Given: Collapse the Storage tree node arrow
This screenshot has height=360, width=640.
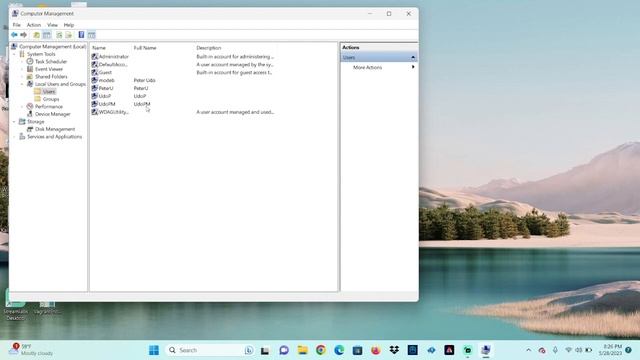Looking at the screenshot, I should 14,122.
